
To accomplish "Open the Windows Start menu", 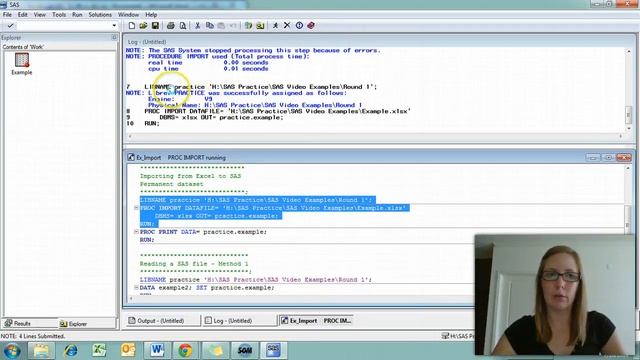I will pyautogui.click(x=12, y=351).
